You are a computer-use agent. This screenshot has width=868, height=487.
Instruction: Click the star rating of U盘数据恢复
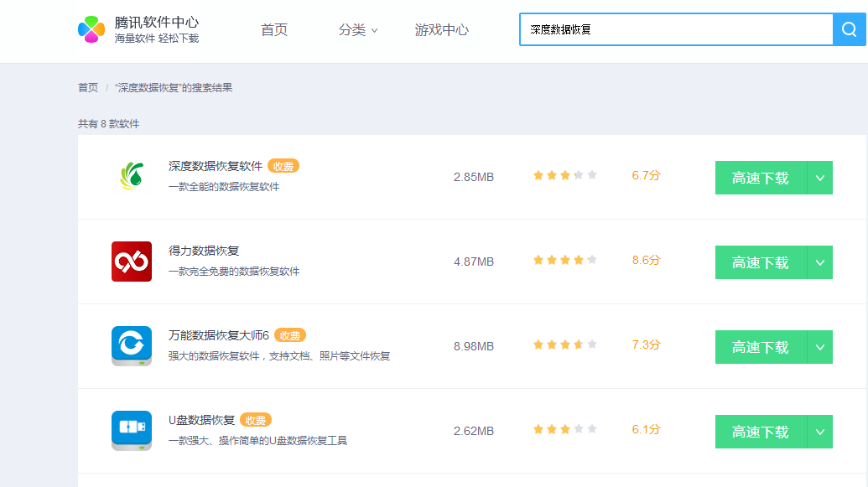[564, 429]
